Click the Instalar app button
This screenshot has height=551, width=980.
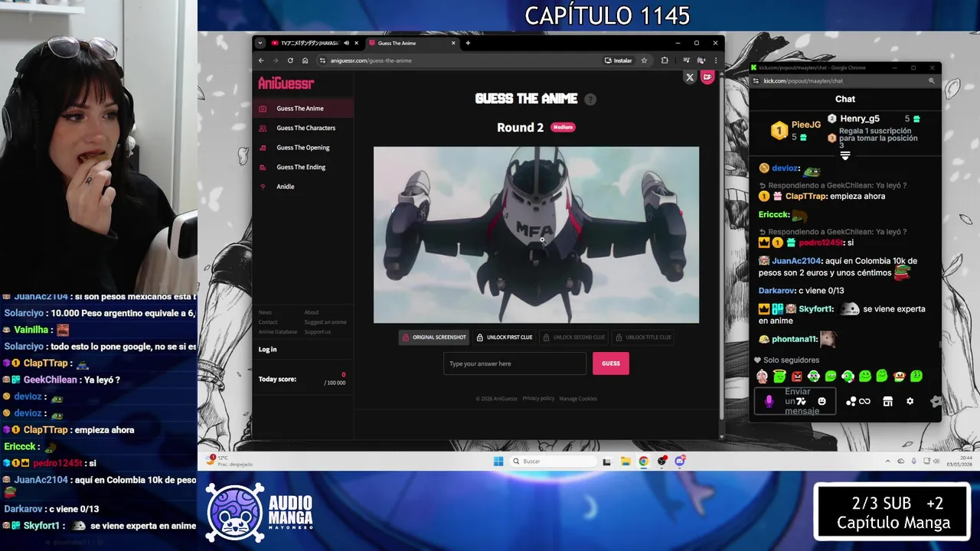pyautogui.click(x=619, y=60)
